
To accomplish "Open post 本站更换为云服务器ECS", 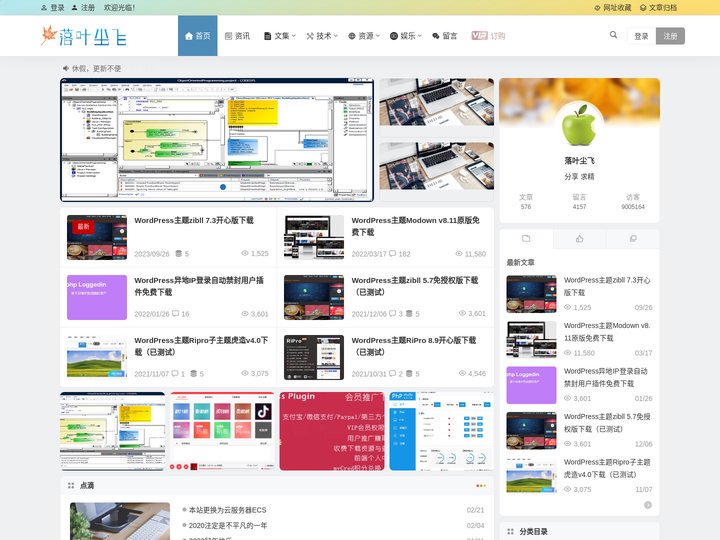I will coord(227,510).
